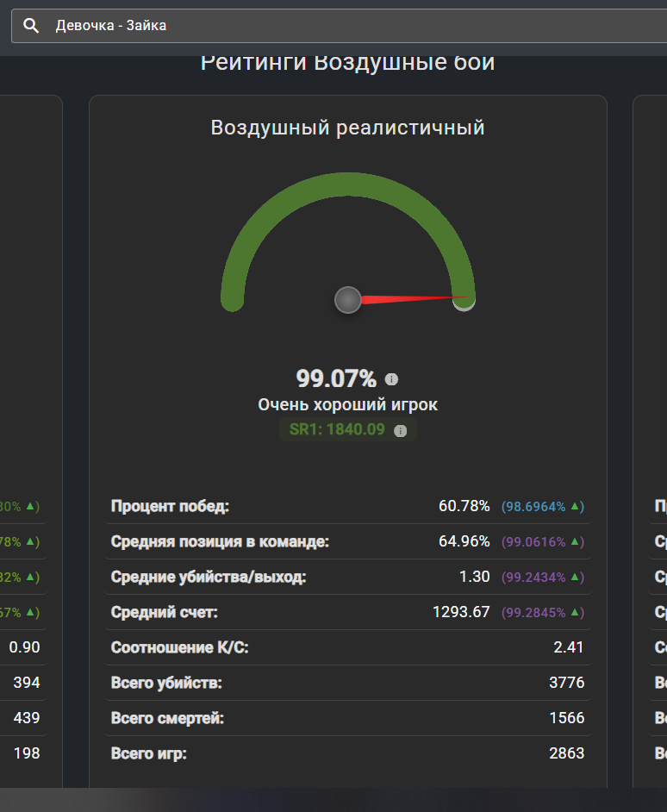Click the 394 value in left card
The height and width of the screenshot is (812, 667).
27,683
